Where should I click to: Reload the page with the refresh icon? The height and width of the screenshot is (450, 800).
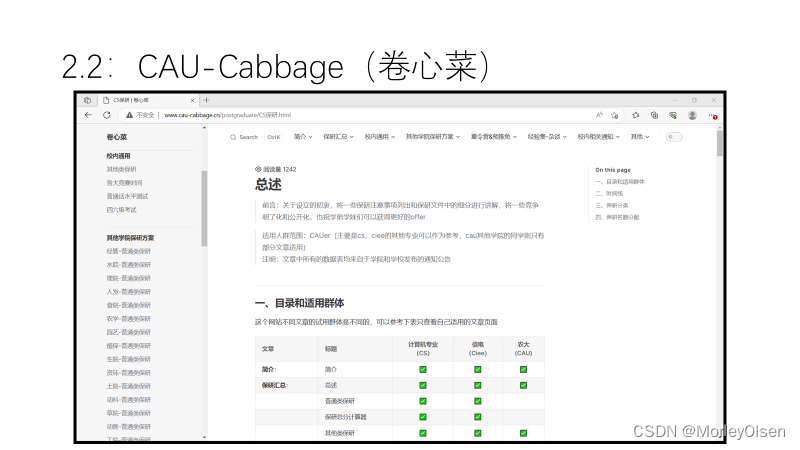point(107,115)
